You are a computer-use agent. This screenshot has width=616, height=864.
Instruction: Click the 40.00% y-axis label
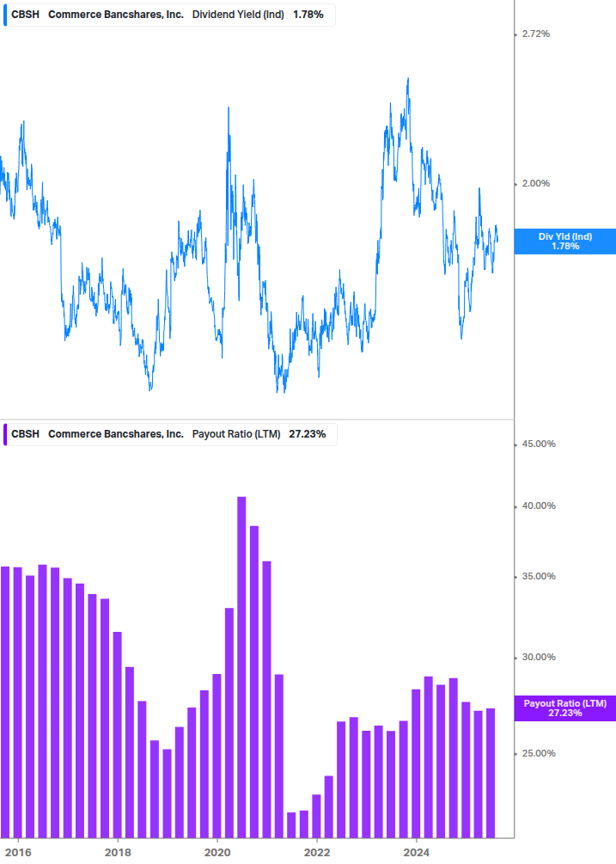tap(539, 506)
